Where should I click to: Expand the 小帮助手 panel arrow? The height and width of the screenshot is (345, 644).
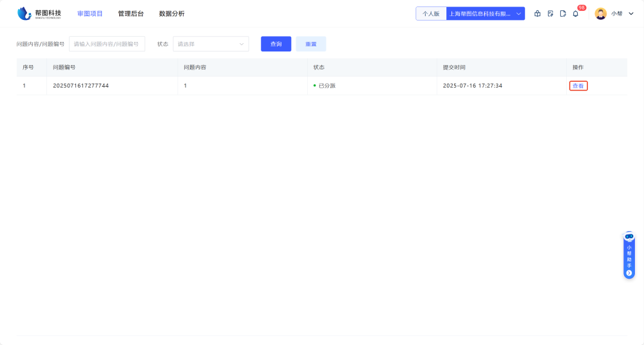629,273
